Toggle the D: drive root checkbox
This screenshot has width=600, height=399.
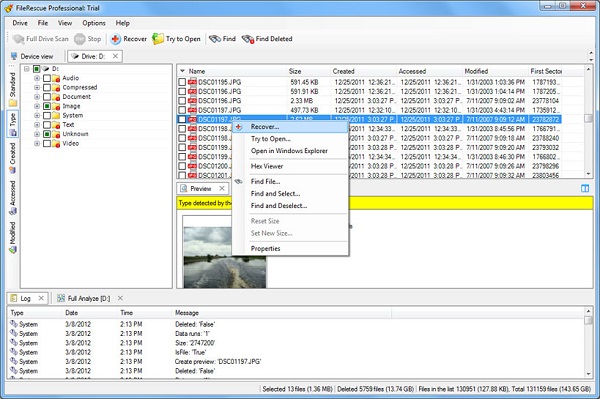point(36,69)
